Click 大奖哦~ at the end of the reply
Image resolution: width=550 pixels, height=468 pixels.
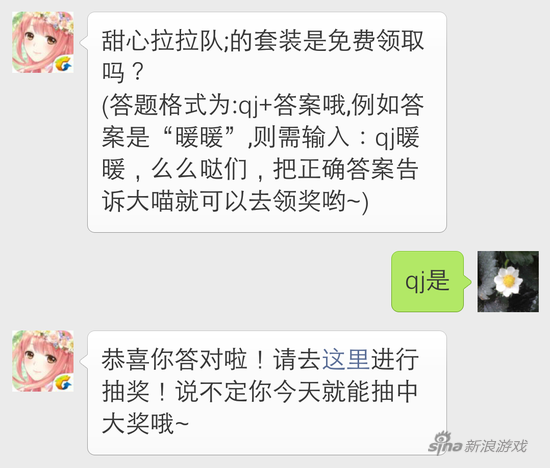click(145, 423)
